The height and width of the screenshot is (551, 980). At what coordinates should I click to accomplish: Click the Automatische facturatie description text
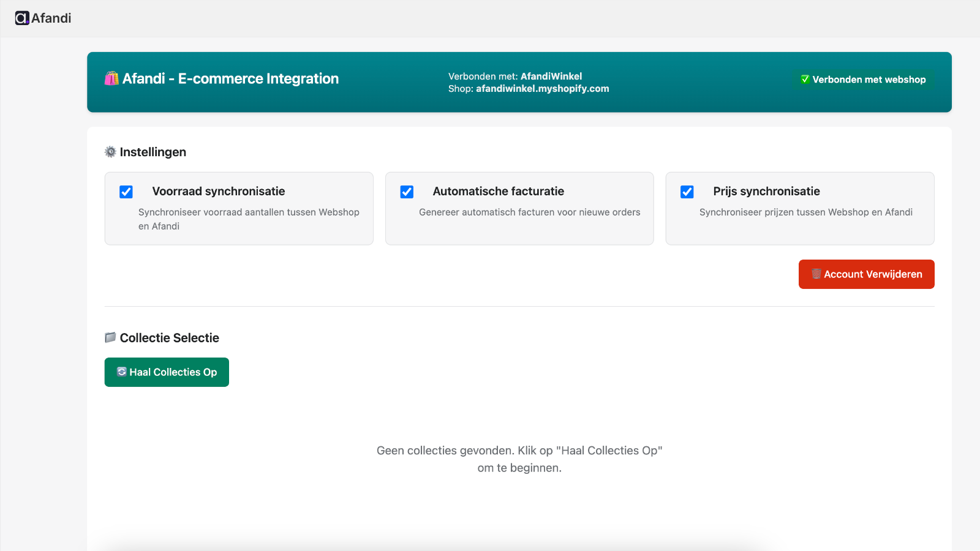pyautogui.click(x=529, y=212)
